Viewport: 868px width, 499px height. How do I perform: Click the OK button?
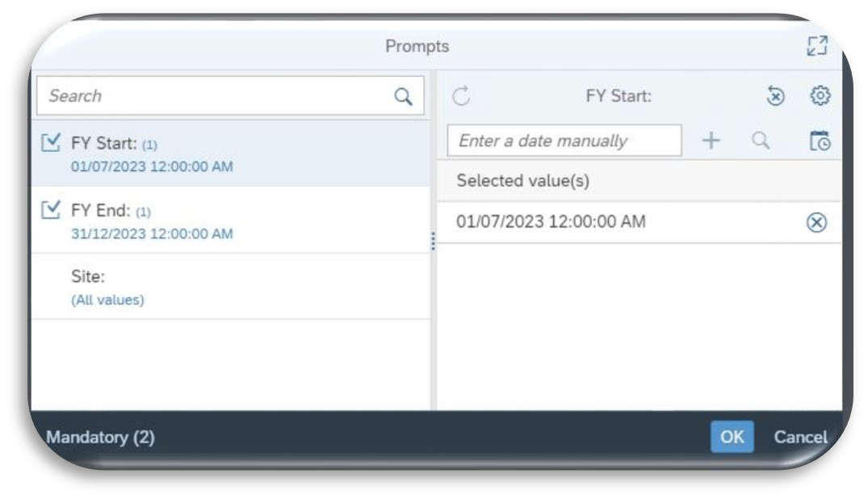click(732, 437)
